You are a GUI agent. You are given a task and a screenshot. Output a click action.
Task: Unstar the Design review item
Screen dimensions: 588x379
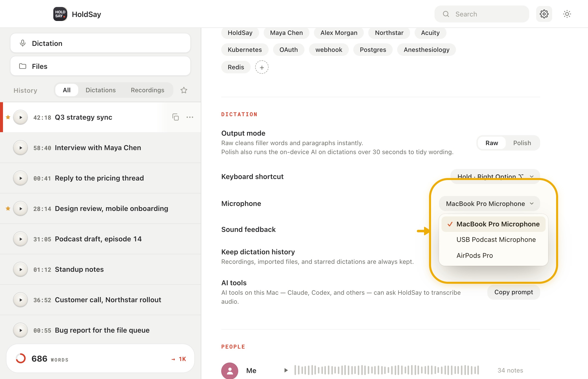[8, 208]
